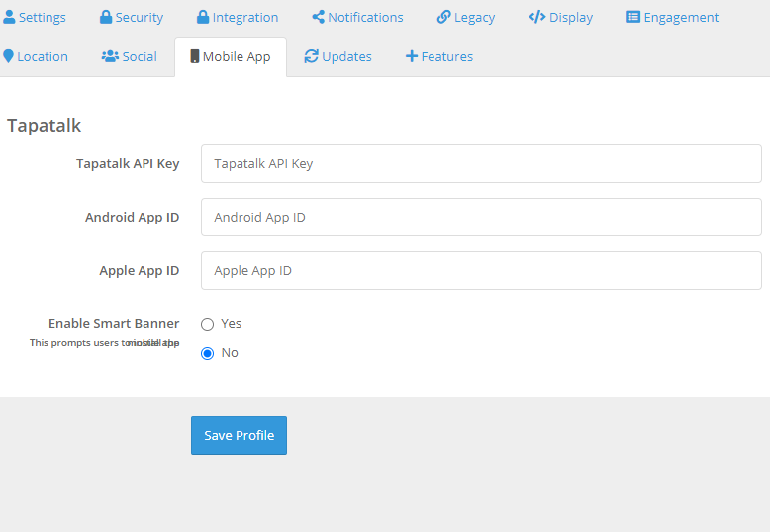Open the Location tab

click(x=36, y=57)
